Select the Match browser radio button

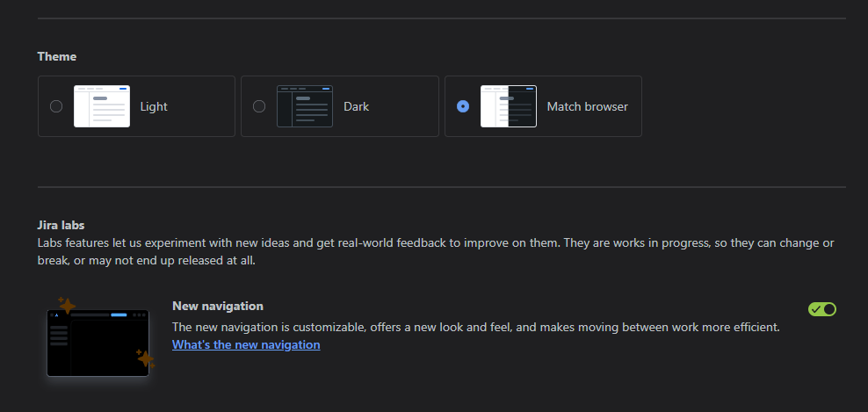[463, 106]
